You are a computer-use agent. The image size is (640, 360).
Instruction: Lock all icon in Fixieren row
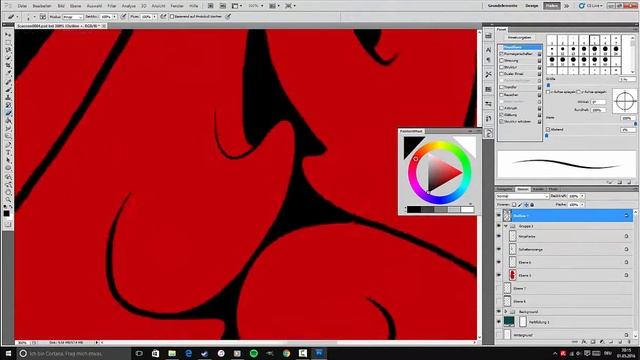coord(532,204)
